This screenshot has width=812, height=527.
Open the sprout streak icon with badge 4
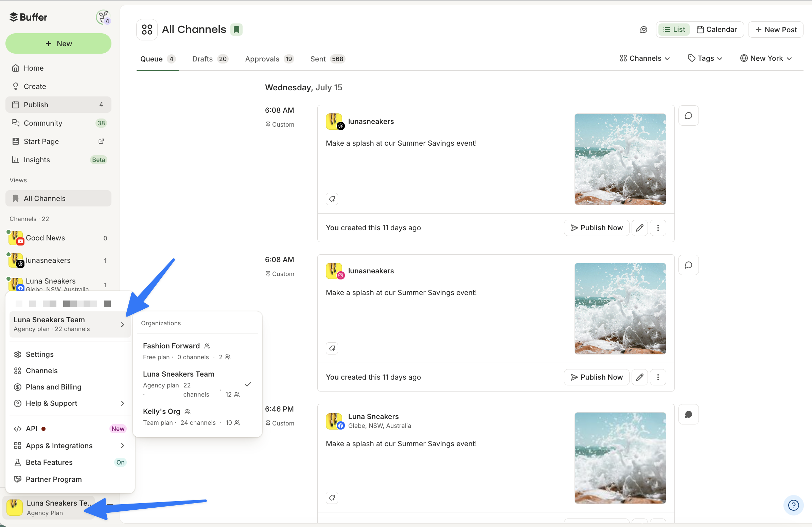click(103, 17)
